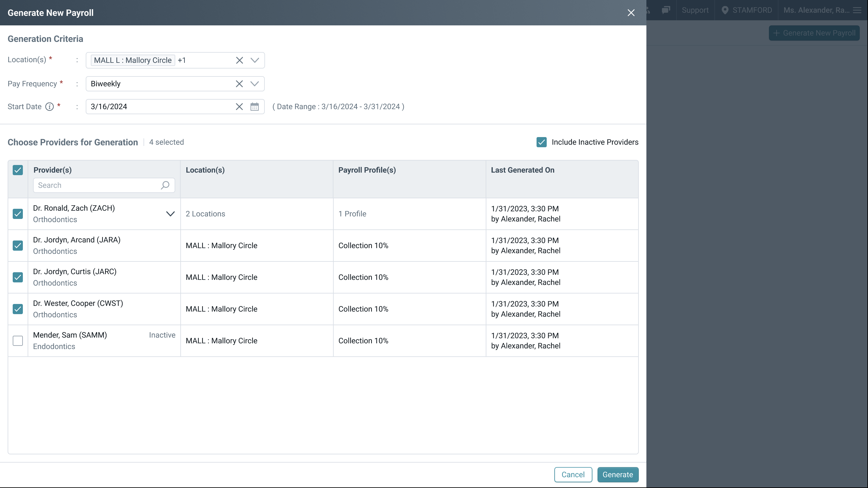Click the Cancel button

(x=573, y=475)
